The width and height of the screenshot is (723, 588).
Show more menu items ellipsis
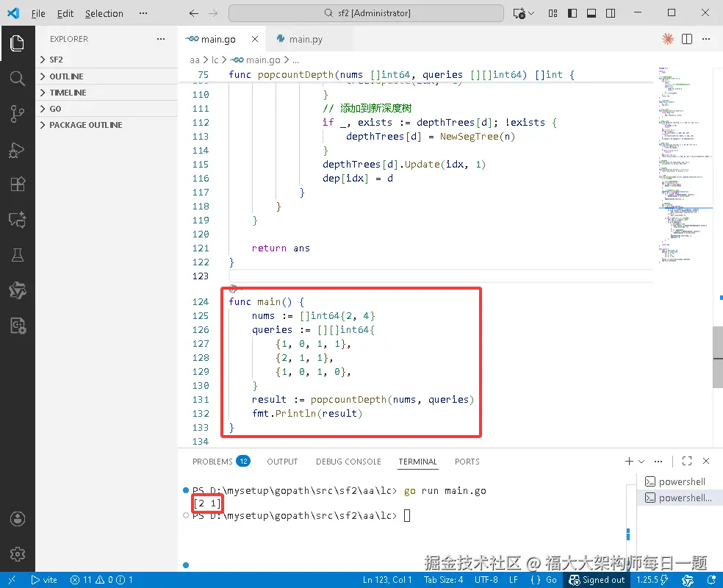(x=143, y=13)
